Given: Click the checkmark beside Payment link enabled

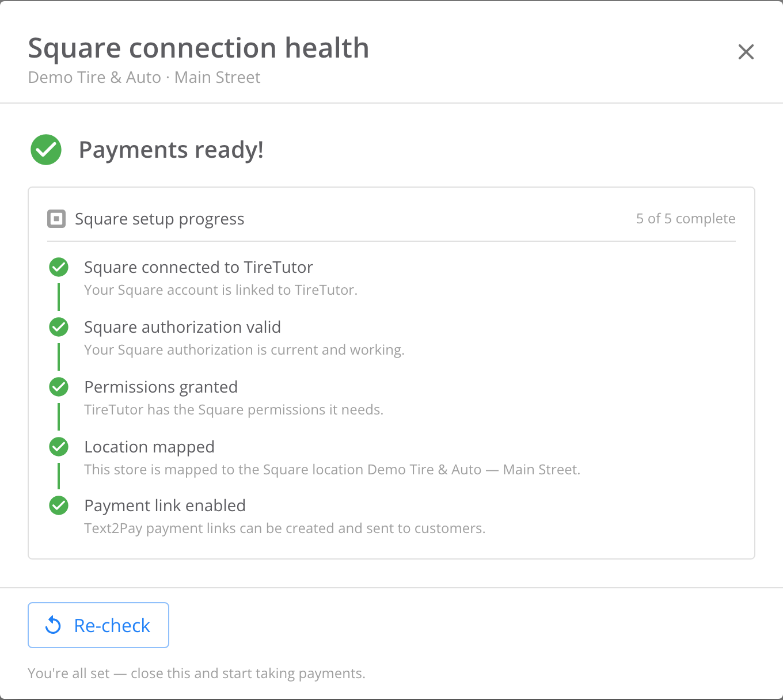Looking at the screenshot, I should tap(59, 505).
